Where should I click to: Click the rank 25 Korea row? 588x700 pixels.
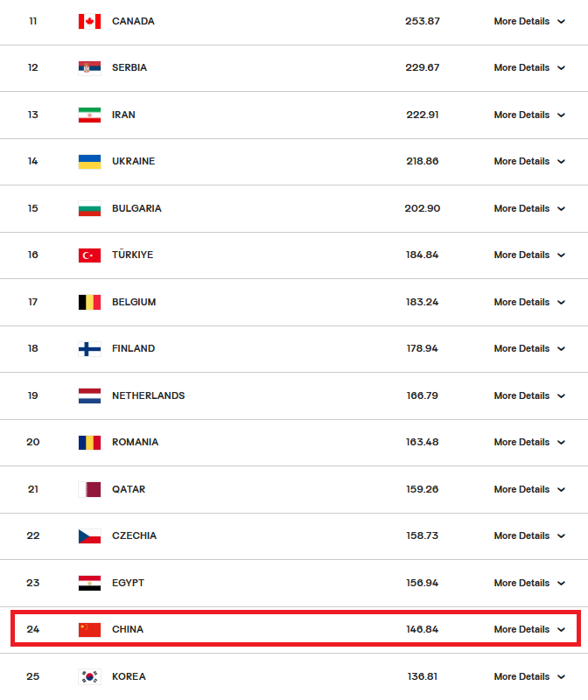294,676
